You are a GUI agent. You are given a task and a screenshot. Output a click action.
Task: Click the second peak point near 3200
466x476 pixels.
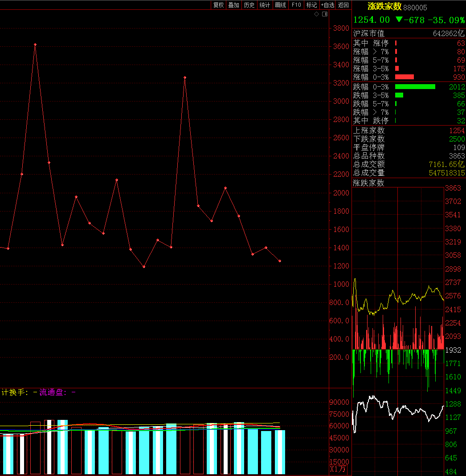point(185,78)
